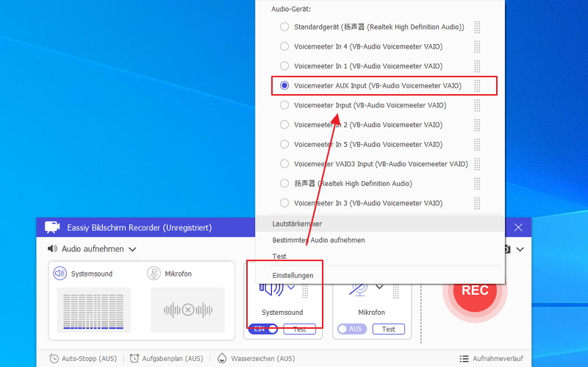Expand the Mikrofon device dropdown arrow
588x367 pixels.
tap(379, 287)
